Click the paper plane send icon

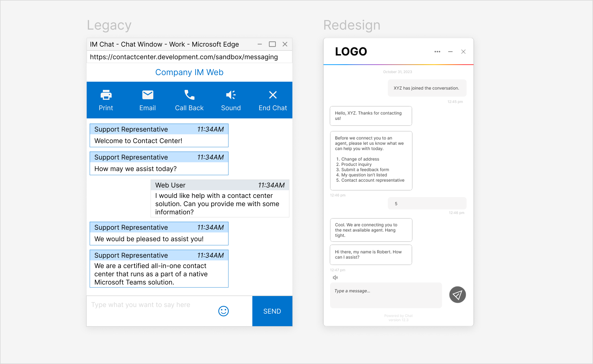coord(458,295)
